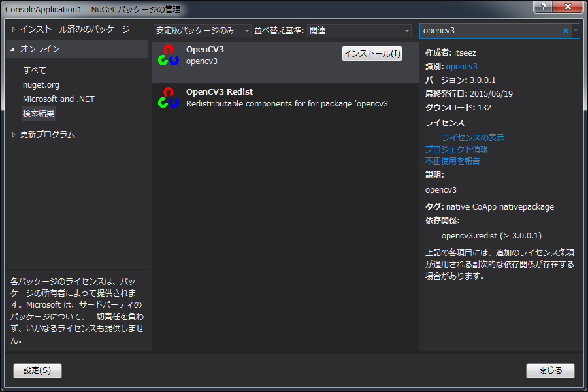
Task: Select the Microsoft and .NET source
Action: pyautogui.click(x=59, y=99)
